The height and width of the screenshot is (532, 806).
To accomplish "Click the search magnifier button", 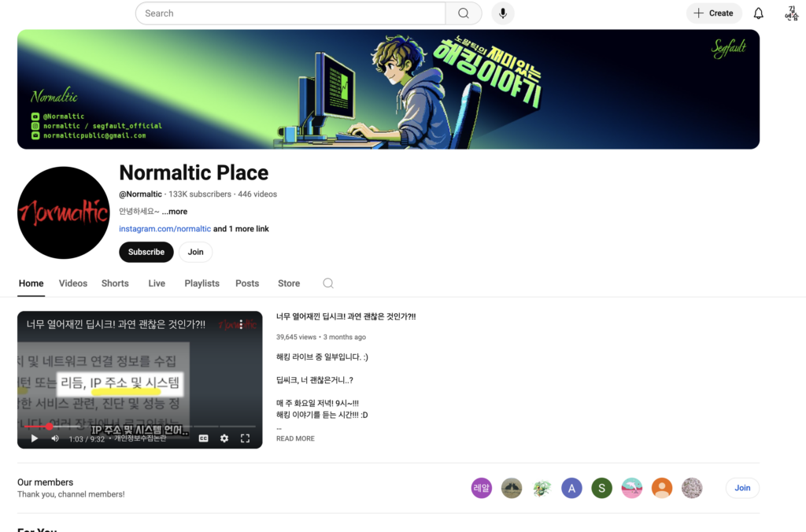I will (463, 13).
